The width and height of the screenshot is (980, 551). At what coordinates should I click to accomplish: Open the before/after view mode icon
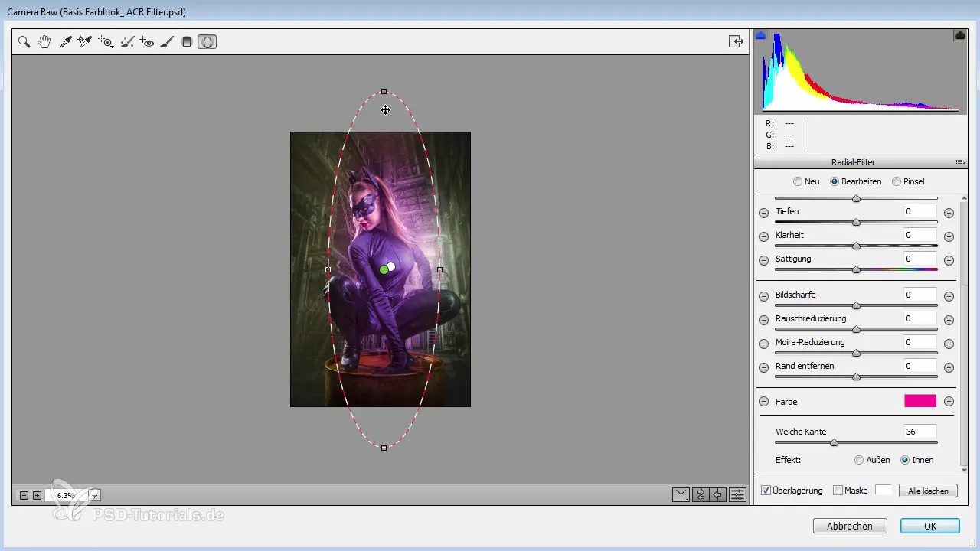(x=681, y=495)
